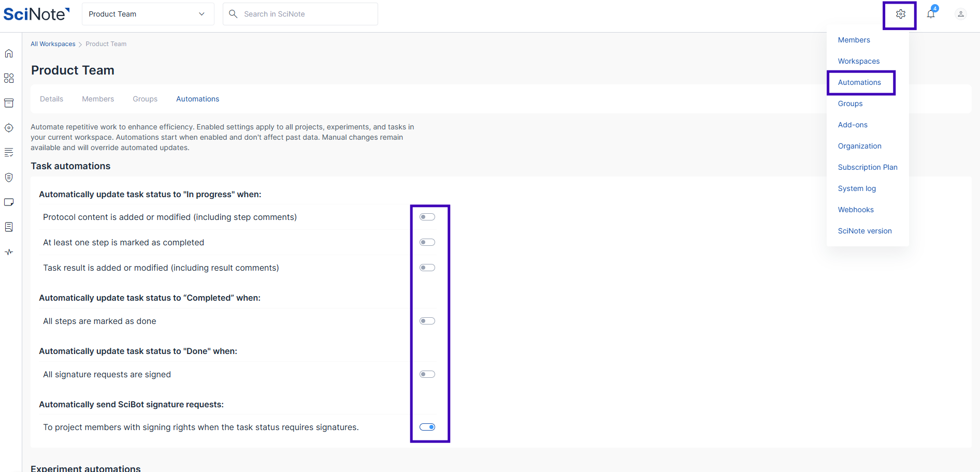Enable 'Protocol content is added or modified' automation
Screen dimensions: 980x472
coord(426,217)
